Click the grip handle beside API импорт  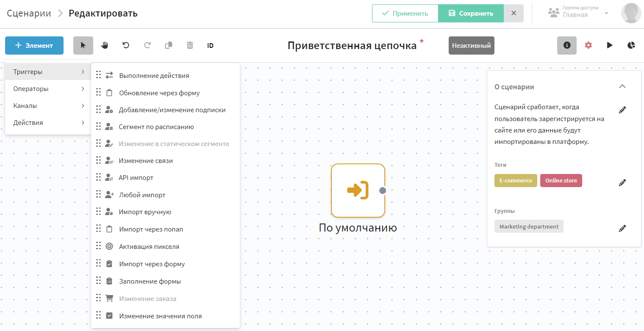[98, 177]
